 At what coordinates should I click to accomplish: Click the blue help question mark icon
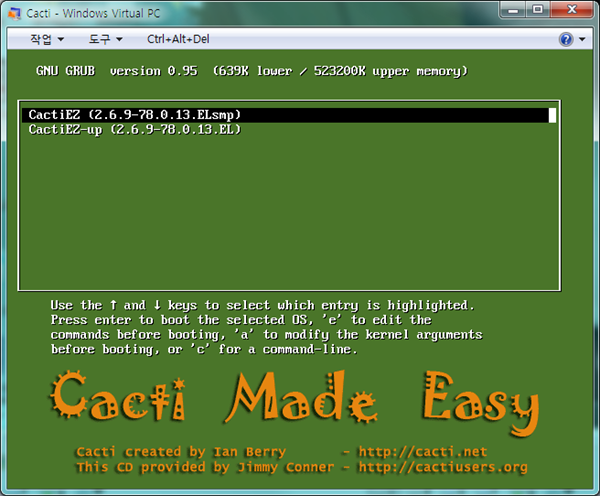coord(566,39)
